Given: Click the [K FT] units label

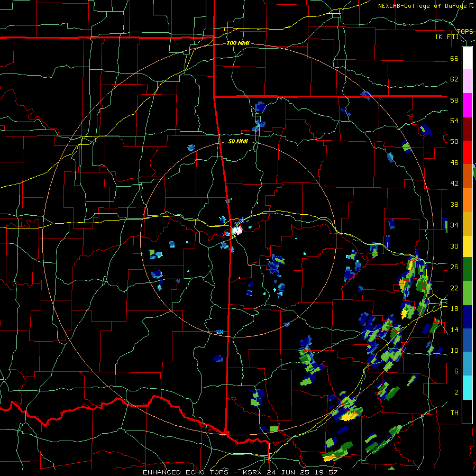Looking at the screenshot, I should coord(447,37).
